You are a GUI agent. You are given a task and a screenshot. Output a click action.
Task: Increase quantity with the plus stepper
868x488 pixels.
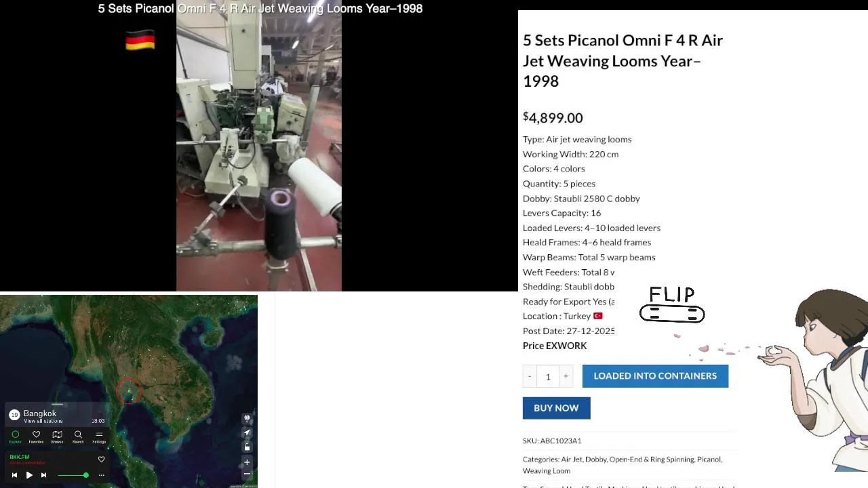[x=566, y=376]
